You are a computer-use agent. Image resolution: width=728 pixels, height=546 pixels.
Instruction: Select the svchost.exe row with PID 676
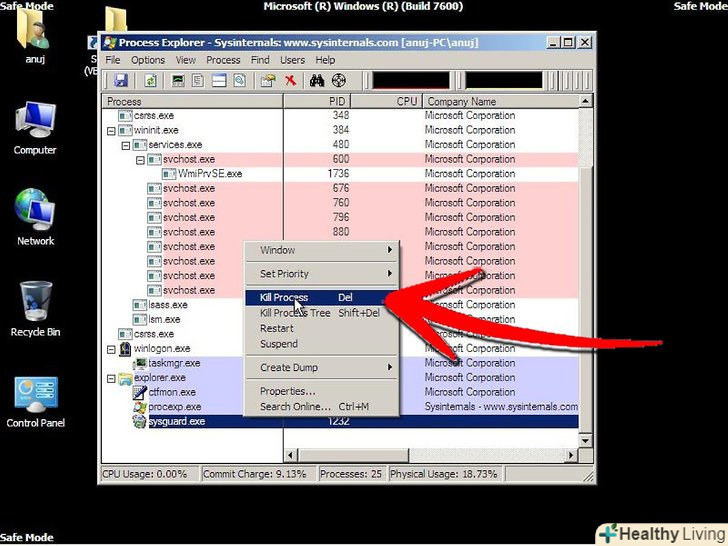(340, 188)
